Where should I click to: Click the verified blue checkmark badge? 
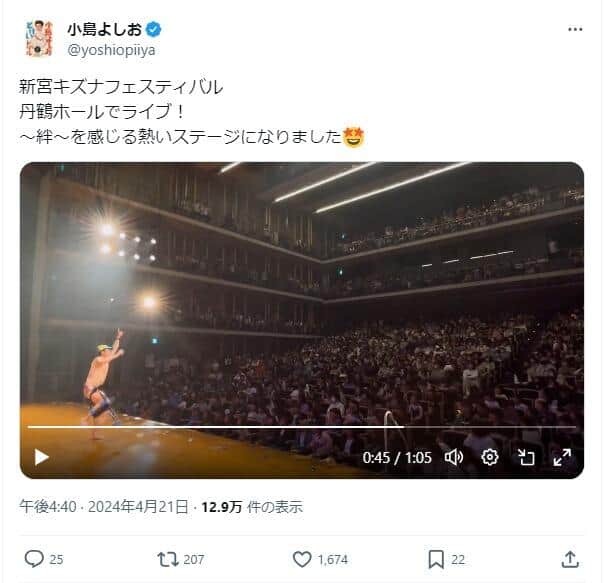click(153, 29)
